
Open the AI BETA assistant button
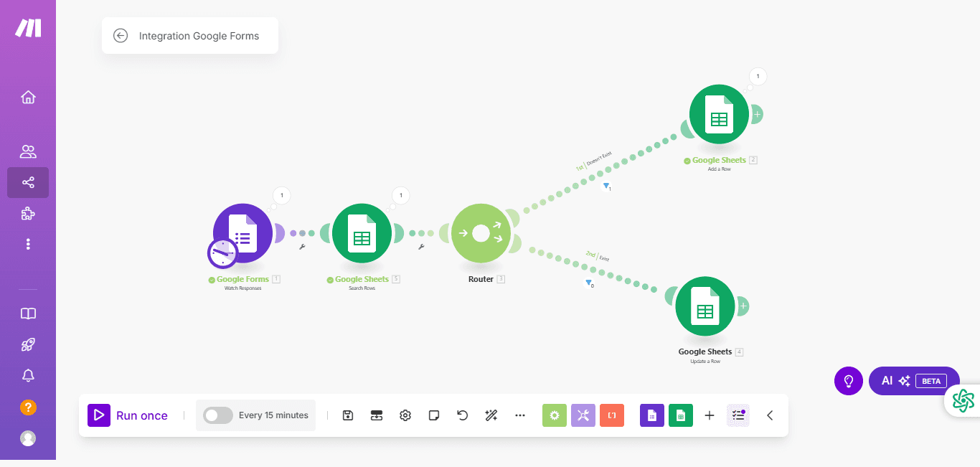pos(914,381)
